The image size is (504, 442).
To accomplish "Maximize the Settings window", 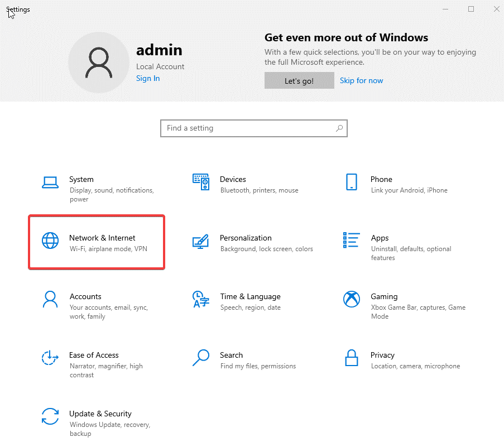I will pos(471,9).
